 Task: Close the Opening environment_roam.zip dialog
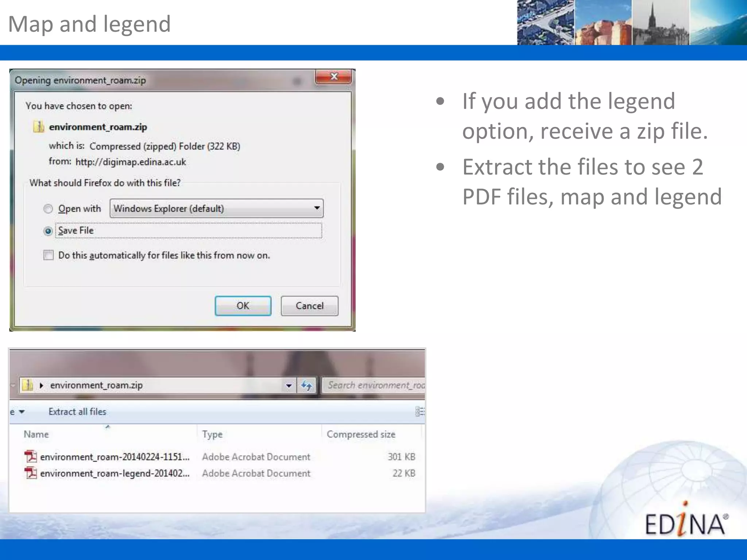tap(333, 77)
